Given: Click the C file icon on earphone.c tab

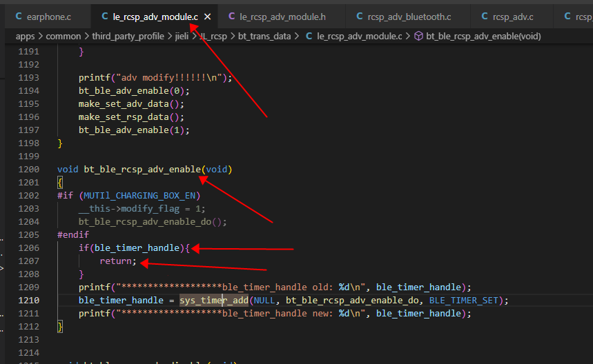Looking at the screenshot, I should 18,17.
